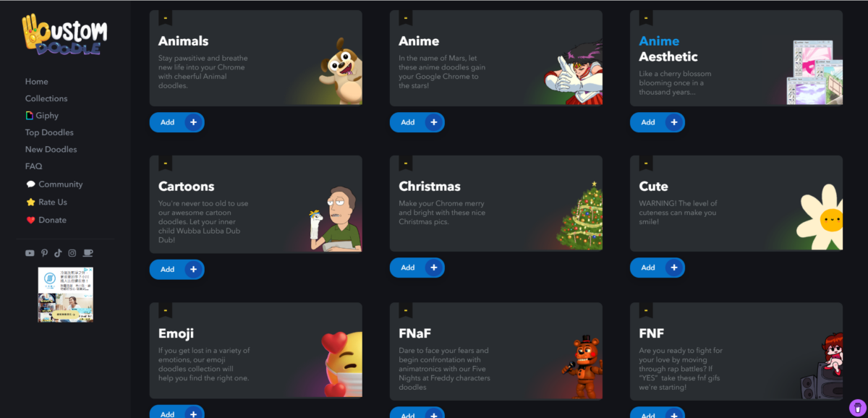Image resolution: width=868 pixels, height=418 pixels.
Task: Click the plus icon under Animals card
Action: click(x=193, y=122)
